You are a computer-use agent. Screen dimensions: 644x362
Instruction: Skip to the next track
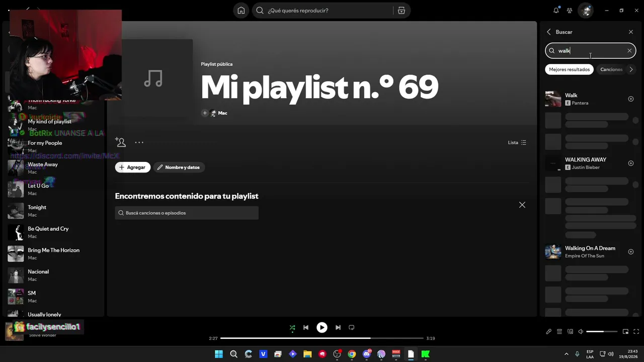click(x=338, y=328)
